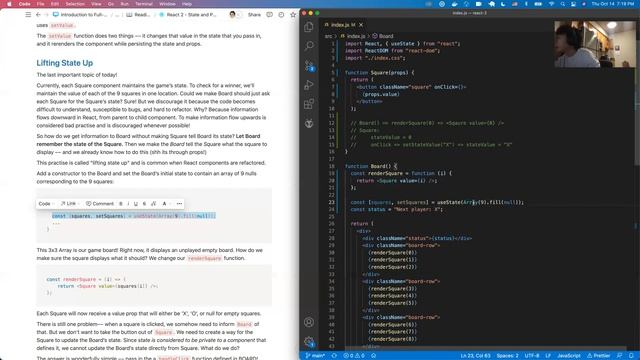The width and height of the screenshot is (640, 360).
Task: Open the Terminal menu
Action: (x=144, y=4)
